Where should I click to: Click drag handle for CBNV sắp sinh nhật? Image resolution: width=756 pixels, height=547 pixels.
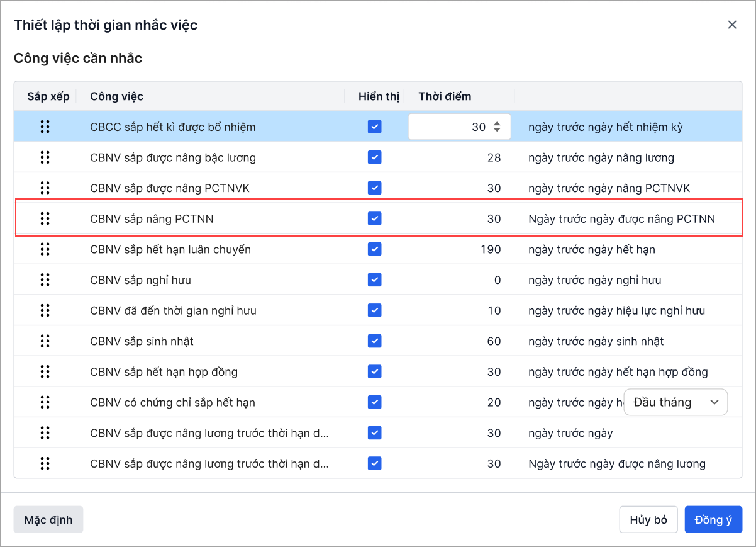click(45, 341)
